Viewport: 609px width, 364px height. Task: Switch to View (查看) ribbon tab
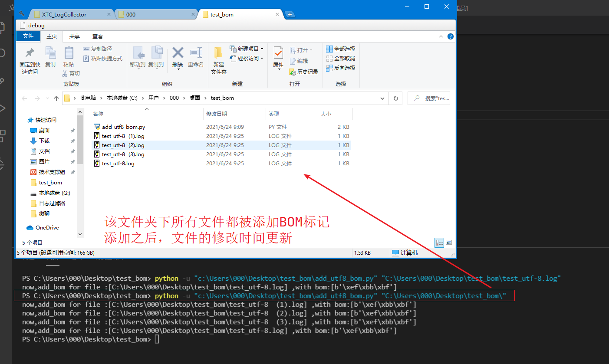pyautogui.click(x=98, y=36)
